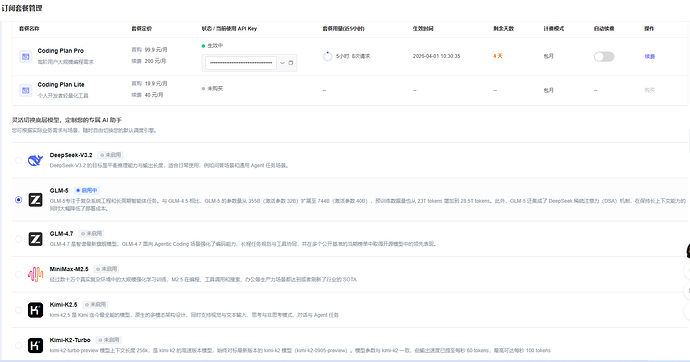Click the "状态 / 当前使用 API Key" header
Image resolution: width=690 pixels, height=362 pixels.
(229, 29)
